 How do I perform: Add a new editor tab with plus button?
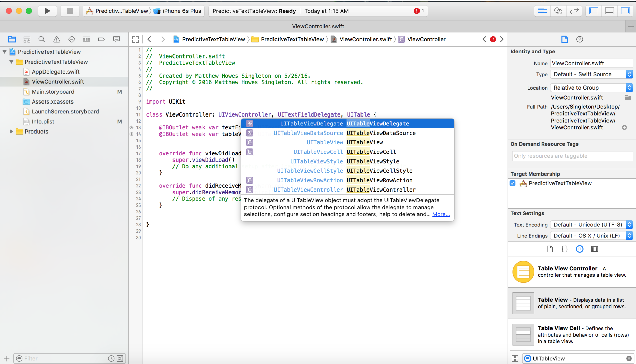click(x=631, y=26)
